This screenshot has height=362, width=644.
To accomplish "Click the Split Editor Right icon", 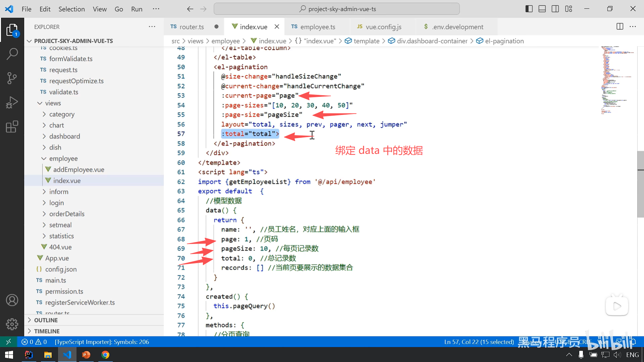I will pyautogui.click(x=620, y=26).
